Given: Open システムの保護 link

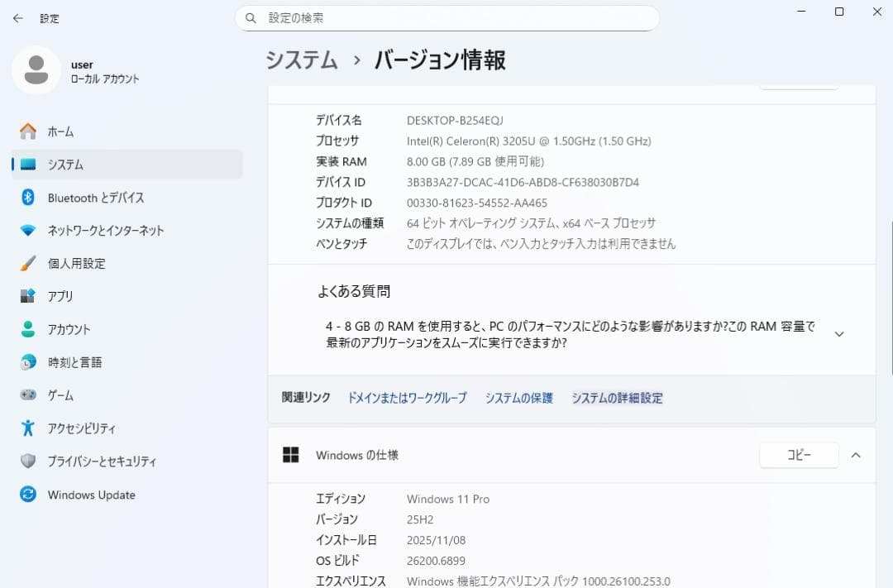Looking at the screenshot, I should pyautogui.click(x=518, y=398).
